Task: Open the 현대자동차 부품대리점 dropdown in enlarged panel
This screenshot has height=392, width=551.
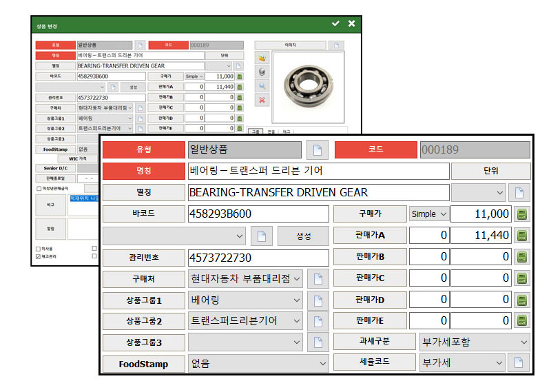Action: (245, 279)
